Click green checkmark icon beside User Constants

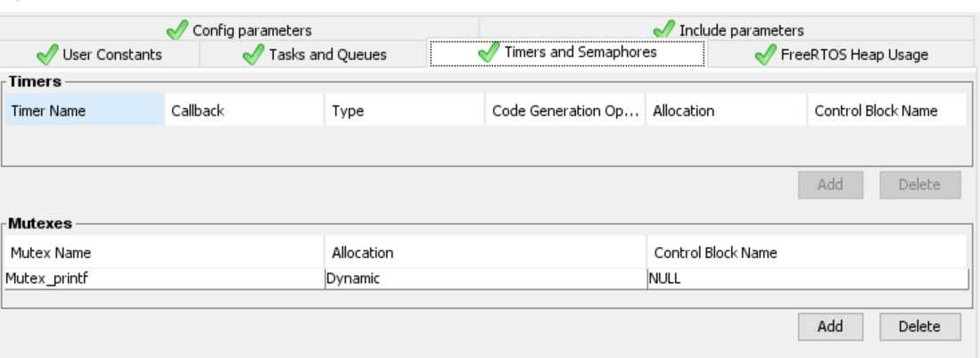[48, 55]
